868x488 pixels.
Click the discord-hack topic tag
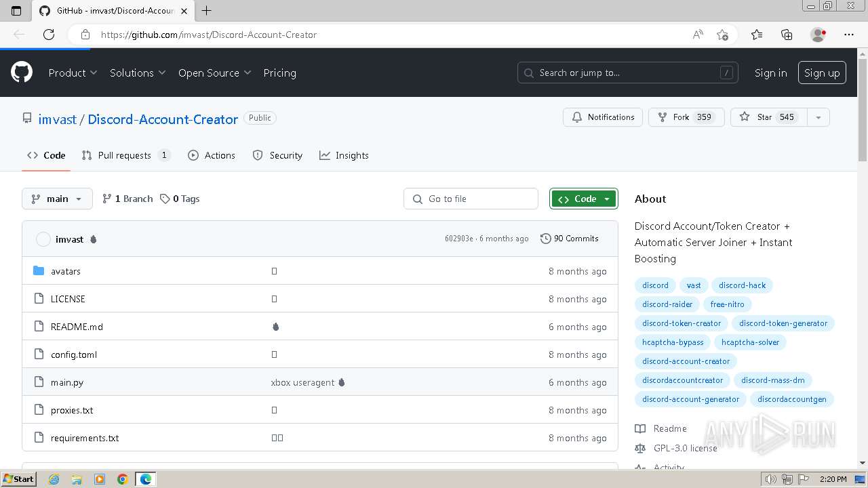pos(742,285)
